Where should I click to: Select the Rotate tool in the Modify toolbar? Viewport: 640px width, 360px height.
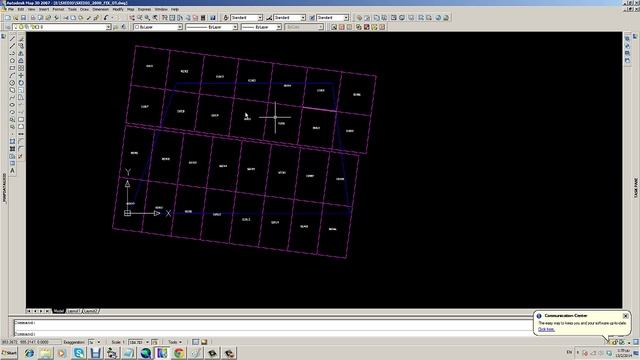[x=21, y=83]
